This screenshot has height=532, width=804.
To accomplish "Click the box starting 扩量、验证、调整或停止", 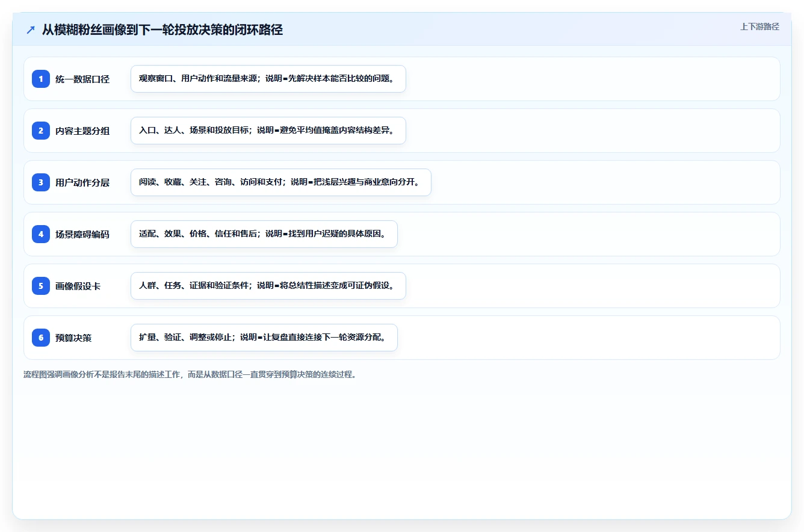I will (264, 338).
